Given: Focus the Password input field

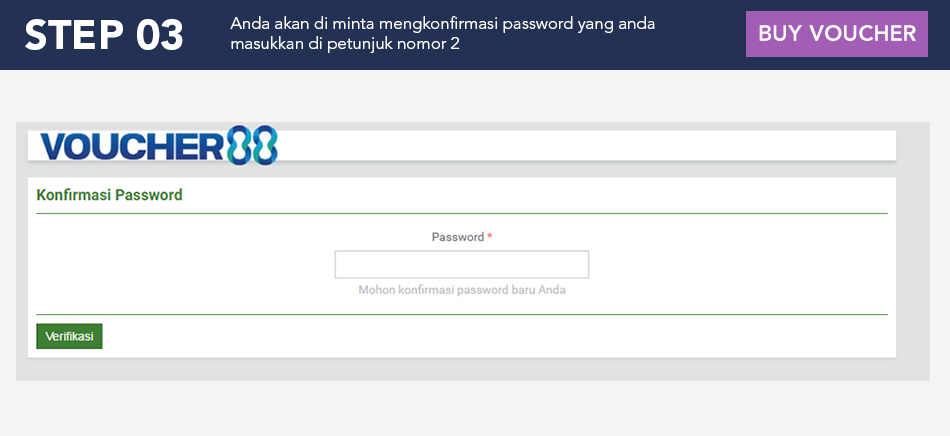Looking at the screenshot, I should [461, 264].
